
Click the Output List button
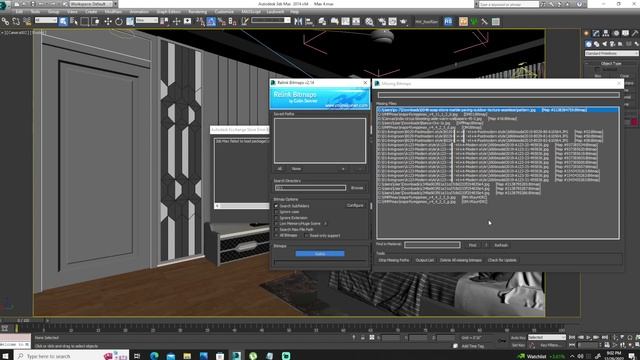pos(424,260)
